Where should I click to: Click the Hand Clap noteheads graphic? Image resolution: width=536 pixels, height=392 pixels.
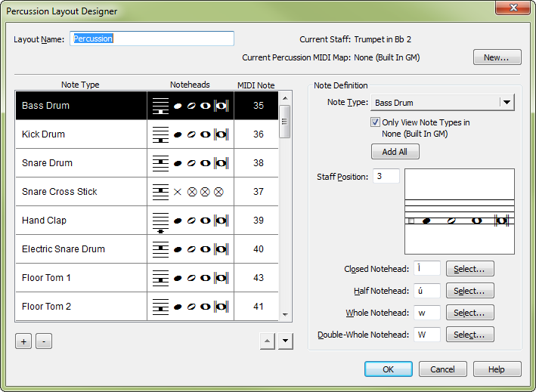(x=190, y=221)
